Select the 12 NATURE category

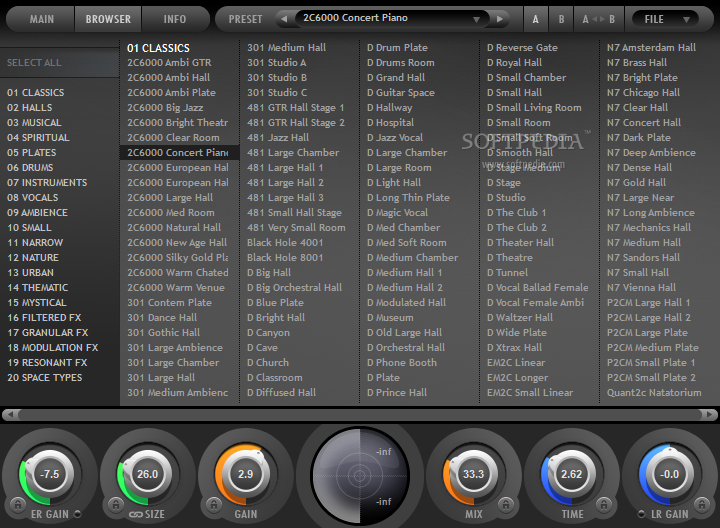(x=33, y=258)
